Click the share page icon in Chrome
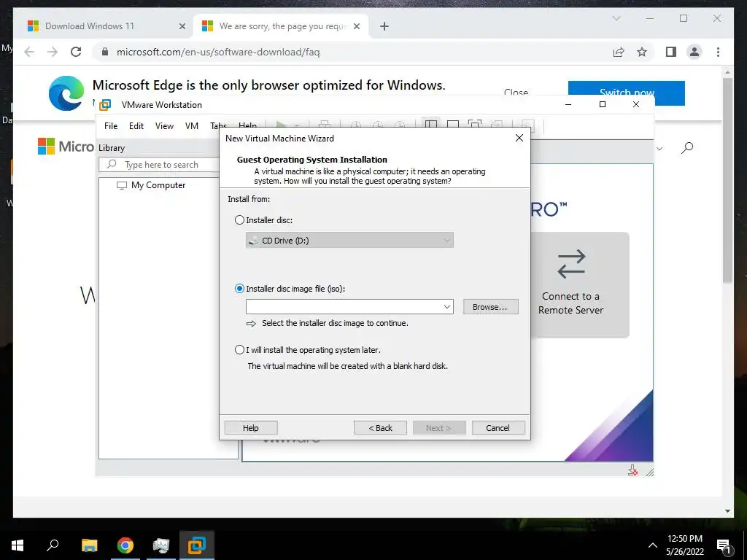This screenshot has height=560, width=747. point(619,52)
